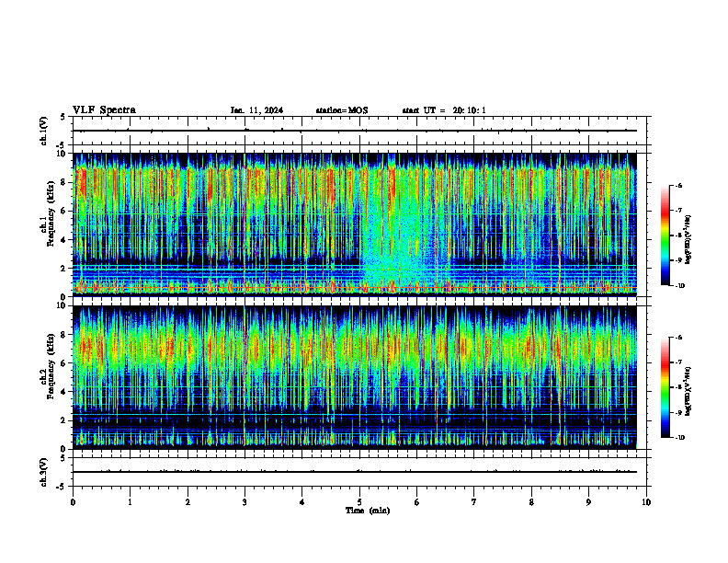
Task: Click the ch.3 voltage waveform strip
Action: pos(359,472)
